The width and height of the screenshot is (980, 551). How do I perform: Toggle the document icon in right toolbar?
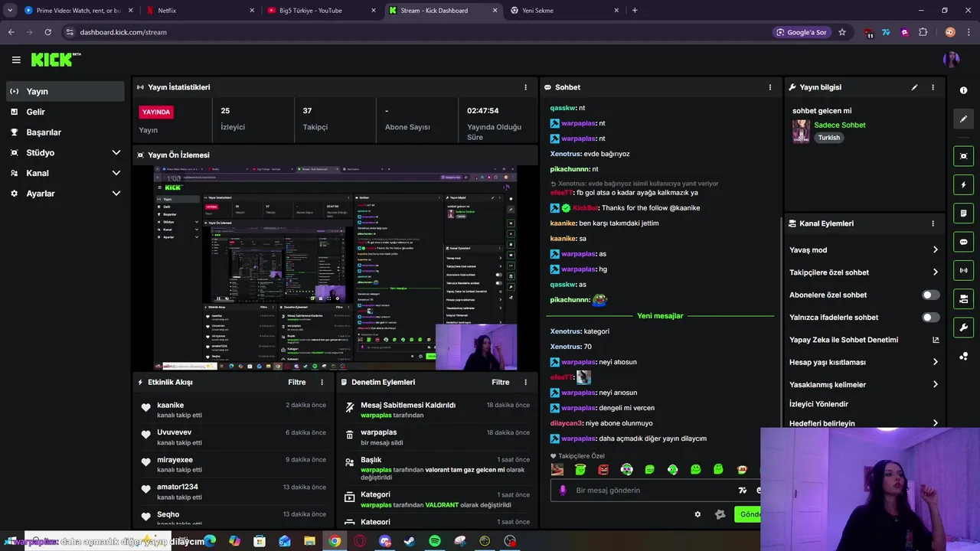tap(963, 213)
